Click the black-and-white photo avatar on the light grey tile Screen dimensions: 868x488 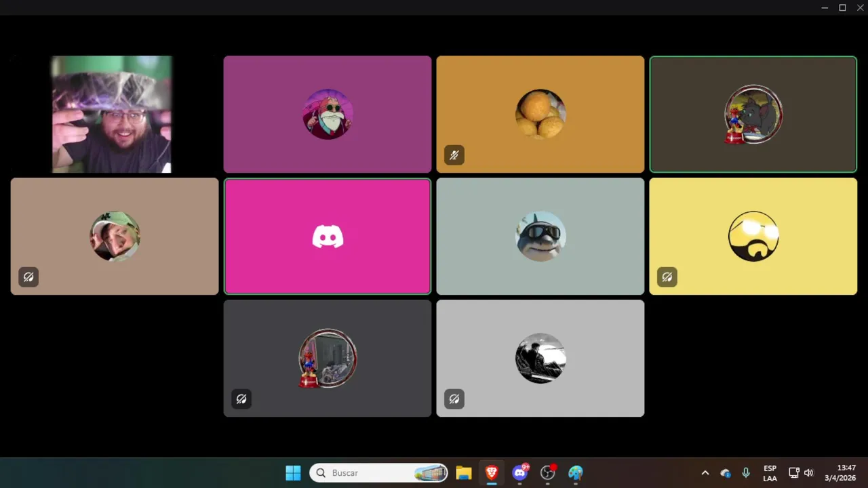(x=540, y=358)
